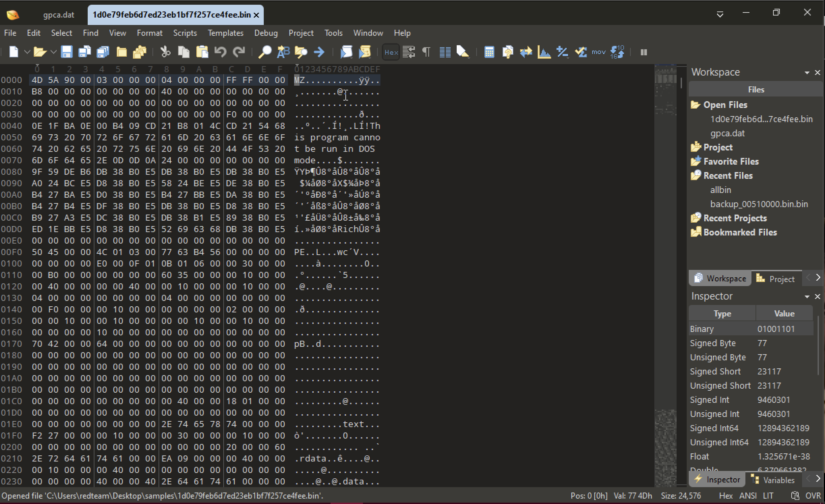Switch to the Variables tab
The height and width of the screenshot is (504, 825).
click(x=774, y=480)
